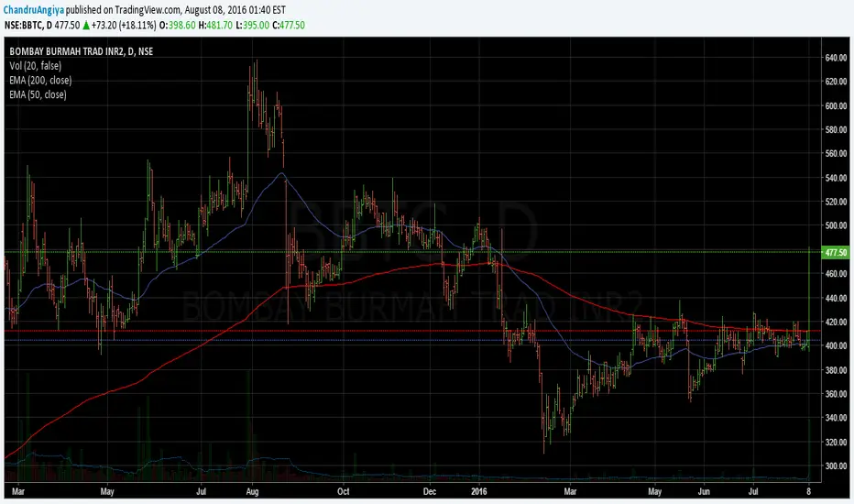Click the 440.00 price axis label

(x=836, y=298)
